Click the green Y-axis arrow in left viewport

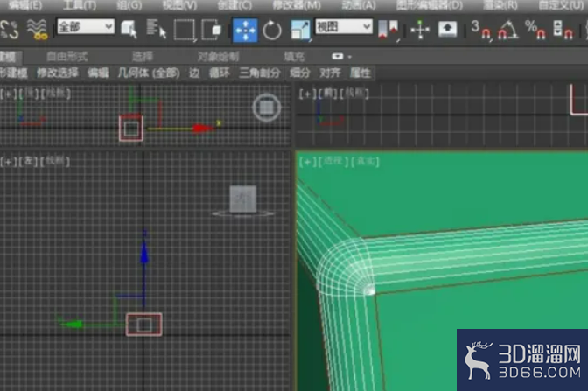click(x=73, y=324)
